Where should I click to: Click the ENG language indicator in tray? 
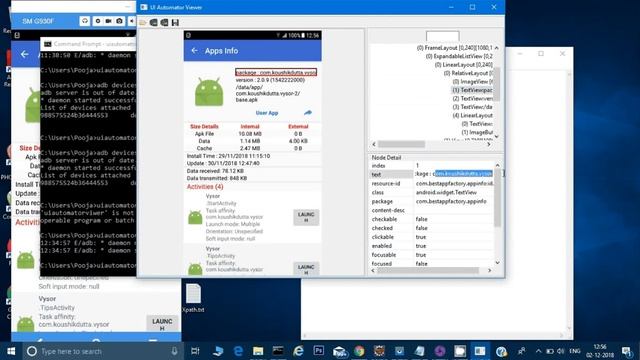[575, 351]
